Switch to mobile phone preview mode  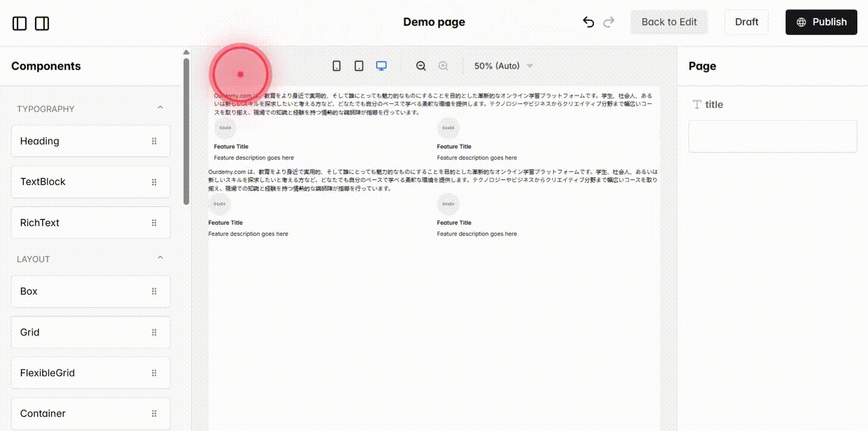click(336, 66)
